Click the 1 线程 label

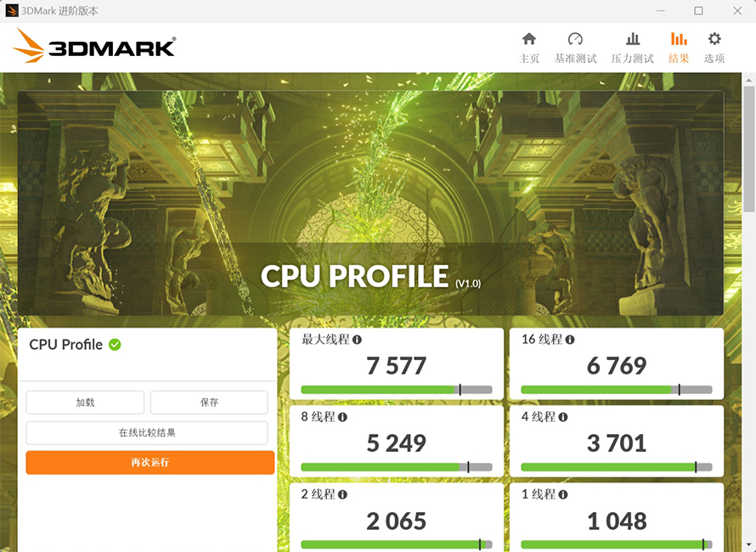(539, 494)
